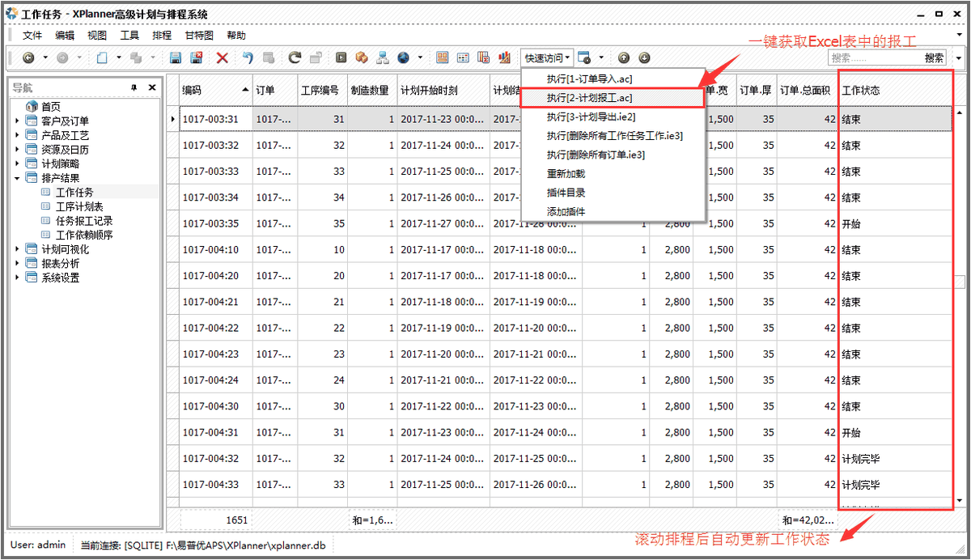The image size is (971, 560).
Task: Sort by the 编码 column header
Action: point(215,90)
